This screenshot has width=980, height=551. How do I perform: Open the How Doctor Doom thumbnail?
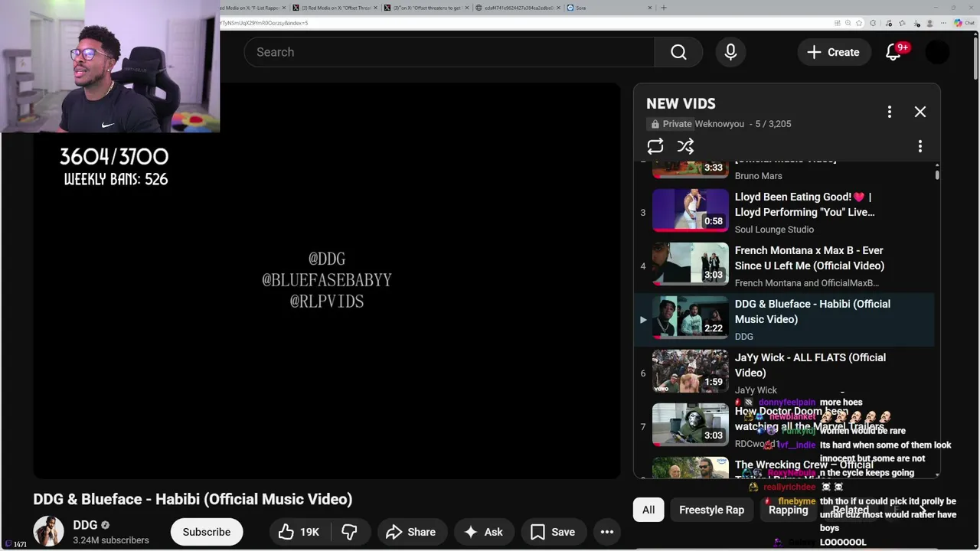pos(691,425)
